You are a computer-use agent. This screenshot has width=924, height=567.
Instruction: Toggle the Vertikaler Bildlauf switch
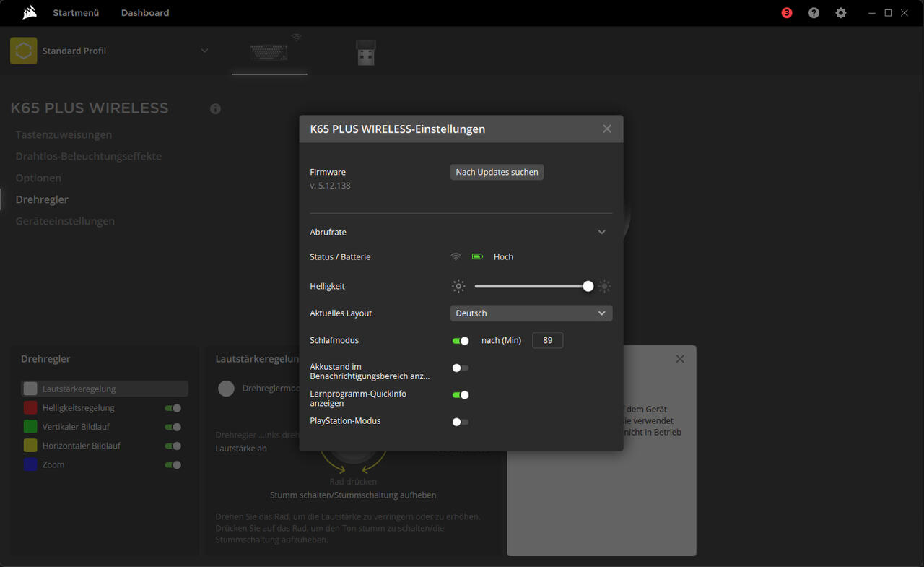click(x=173, y=427)
